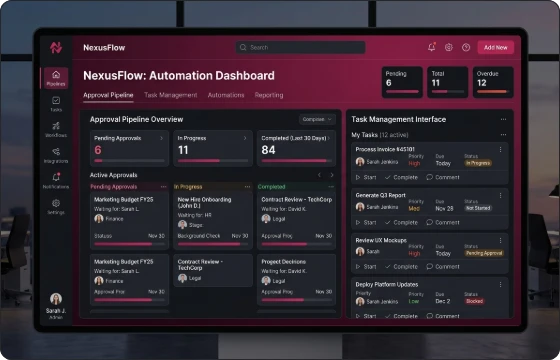Open the Process Invoice task kebab menu
Screen dimensions: 560x360
[500, 149]
